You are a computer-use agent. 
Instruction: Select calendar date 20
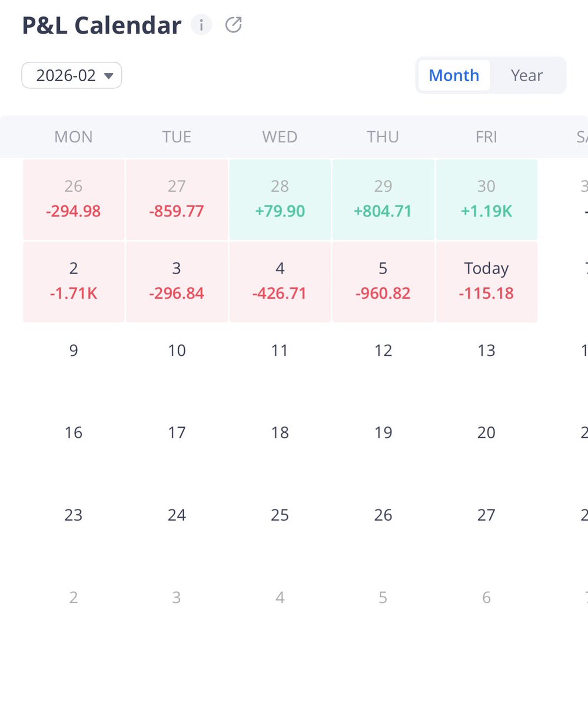point(486,433)
